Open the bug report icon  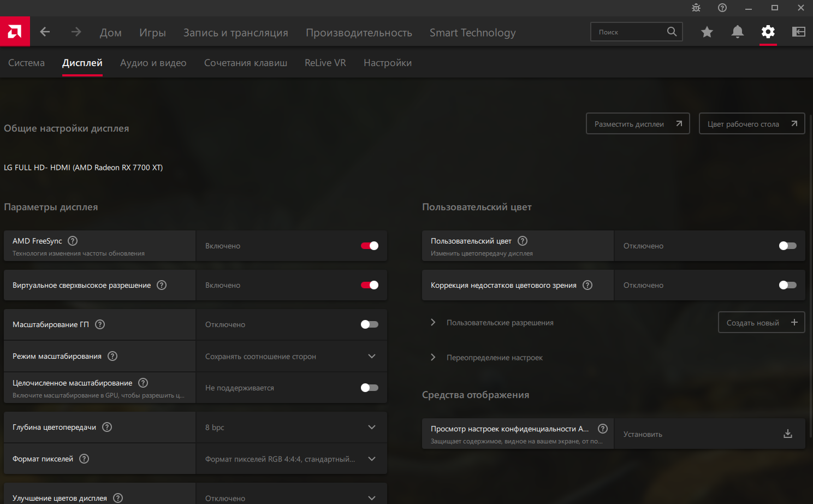pos(696,8)
